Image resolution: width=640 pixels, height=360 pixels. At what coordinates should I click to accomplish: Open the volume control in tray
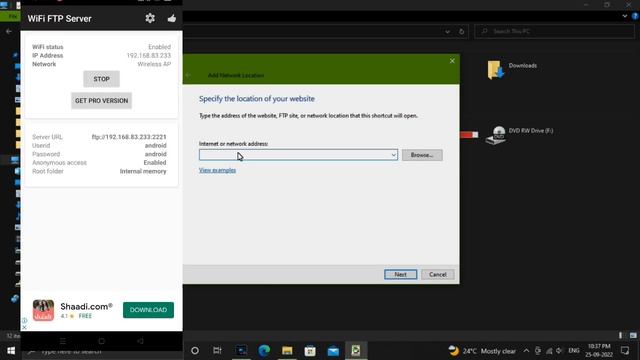click(559, 351)
